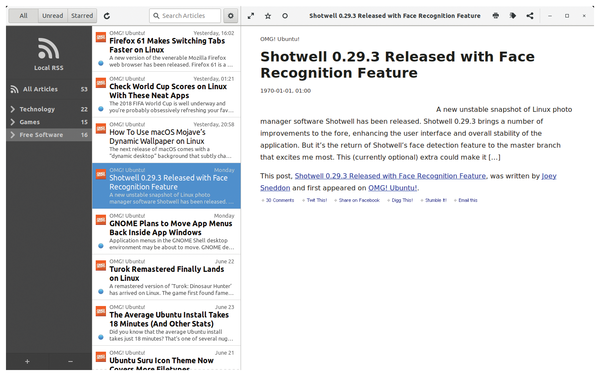The width and height of the screenshot is (600, 376).
Task: Click the Twit This! link
Action: (317, 200)
